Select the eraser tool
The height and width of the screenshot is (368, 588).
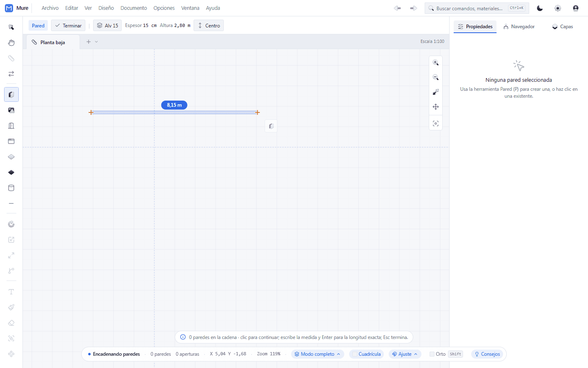tap(11, 323)
